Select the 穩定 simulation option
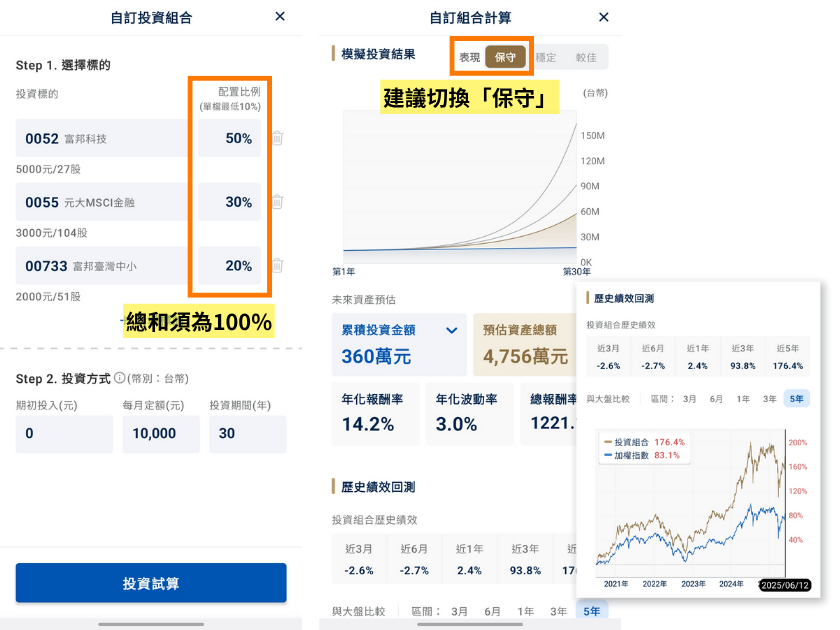The width and height of the screenshot is (840, 630). click(546, 57)
